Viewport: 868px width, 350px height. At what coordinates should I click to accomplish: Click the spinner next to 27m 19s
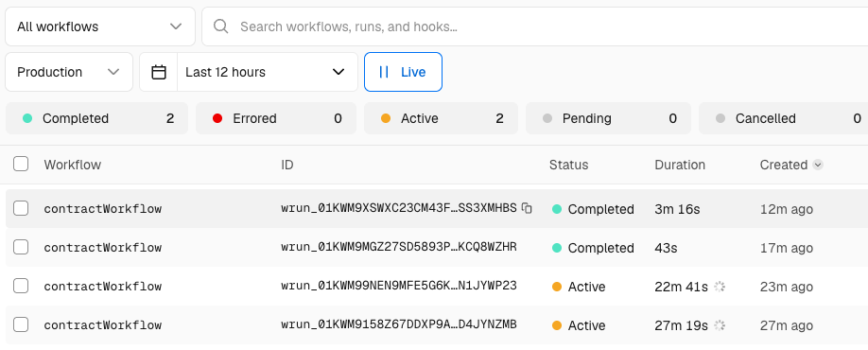[x=720, y=325]
